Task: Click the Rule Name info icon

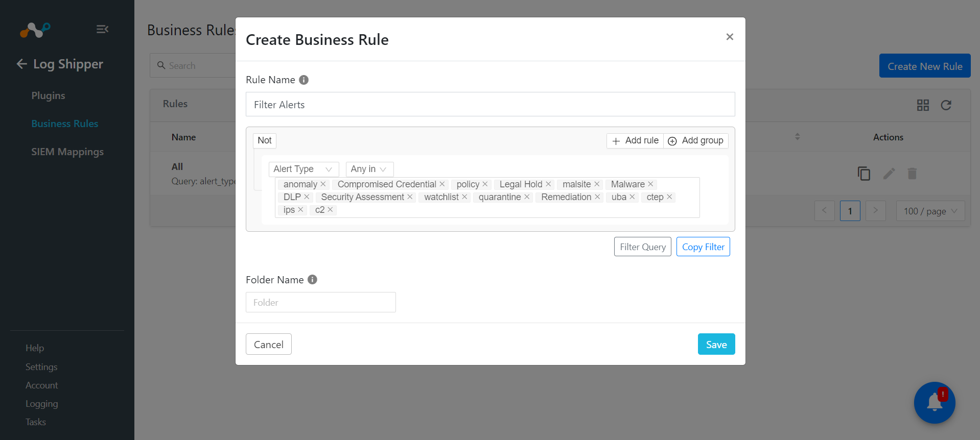Action: [x=304, y=80]
